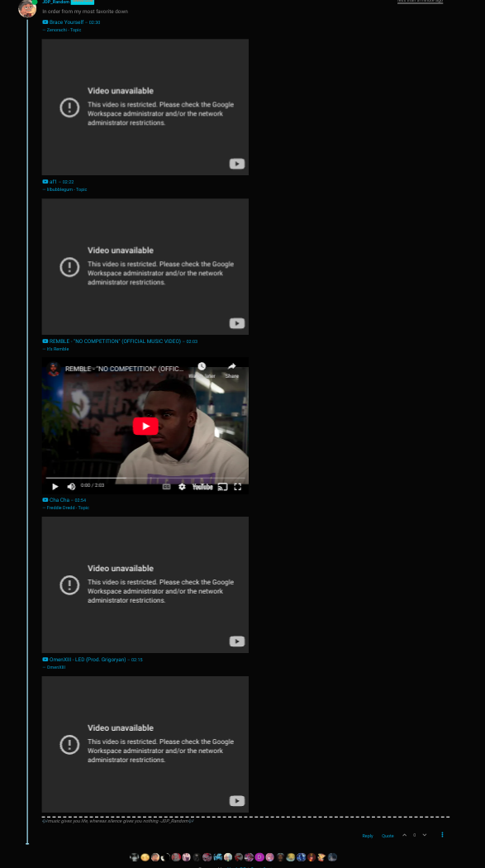The width and height of the screenshot is (485, 868).
Task: Click the warning icon in the af1 embed
Action: [69, 267]
